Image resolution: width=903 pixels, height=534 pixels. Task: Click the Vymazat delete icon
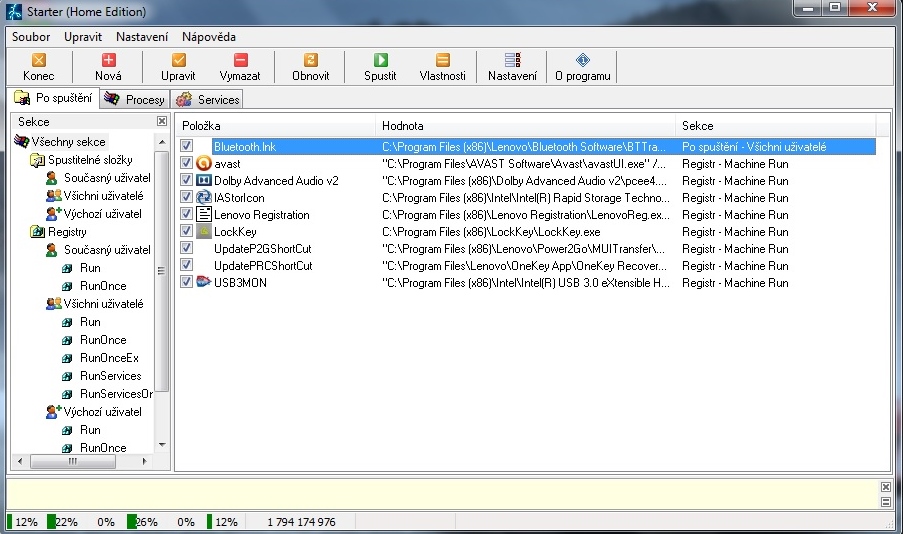[x=240, y=60]
